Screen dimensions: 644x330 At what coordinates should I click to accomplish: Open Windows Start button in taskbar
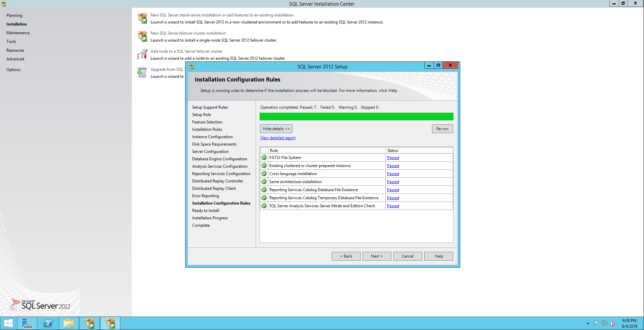click(x=8, y=323)
